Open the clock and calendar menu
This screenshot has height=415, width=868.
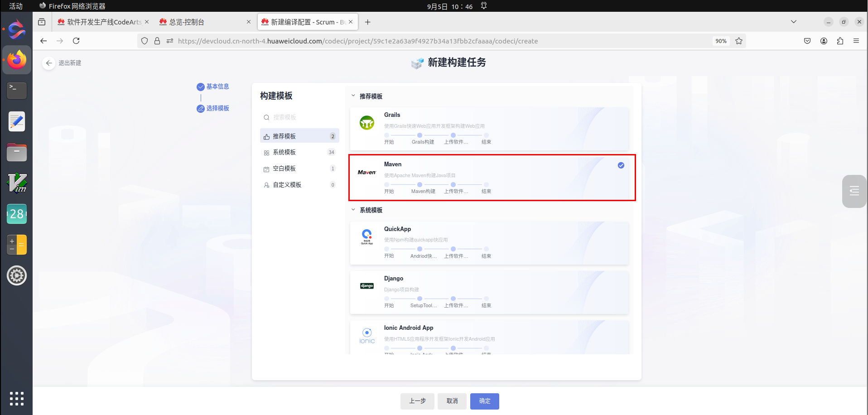(x=450, y=6)
